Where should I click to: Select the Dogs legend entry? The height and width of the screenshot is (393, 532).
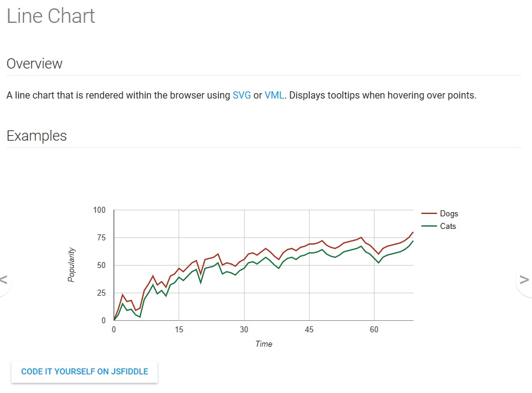[439, 213]
